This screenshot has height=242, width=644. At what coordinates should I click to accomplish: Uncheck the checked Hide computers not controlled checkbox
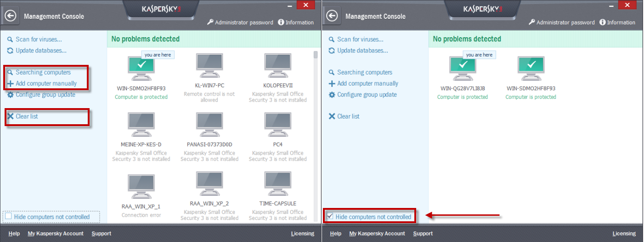coord(330,216)
